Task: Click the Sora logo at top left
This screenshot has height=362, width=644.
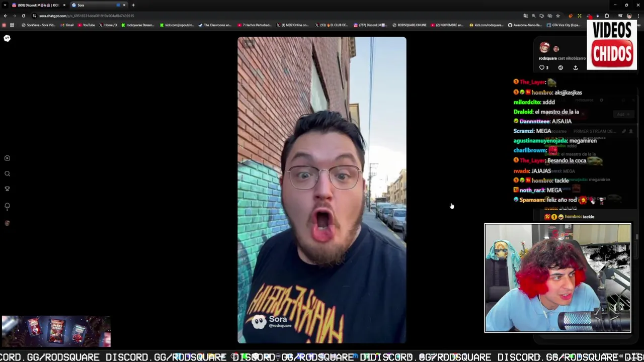Action: pos(7,38)
